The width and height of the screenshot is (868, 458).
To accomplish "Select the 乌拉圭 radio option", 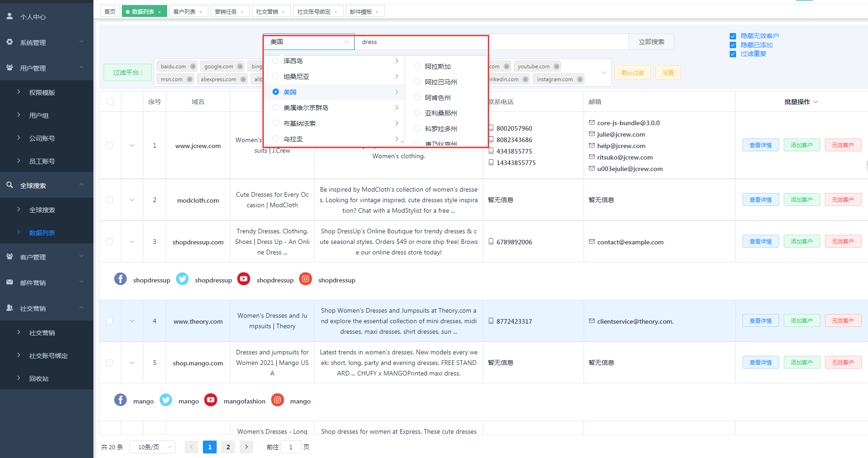I will 276,138.
